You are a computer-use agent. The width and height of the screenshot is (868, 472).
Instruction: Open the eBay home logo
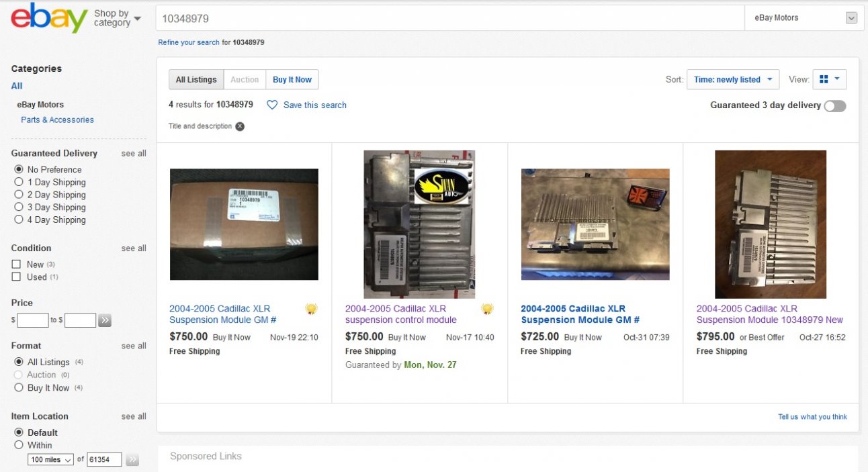(49, 18)
